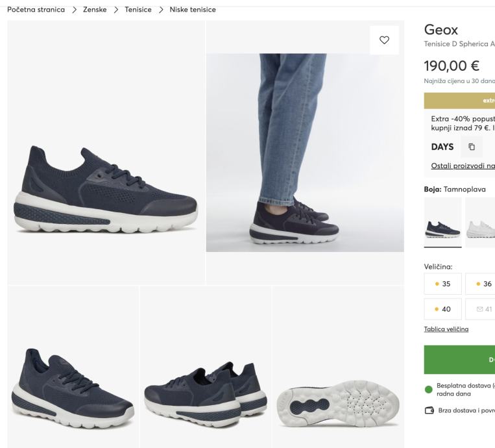The height and width of the screenshot is (448, 495).
Task: Select shoe size 36
Action: point(483,284)
